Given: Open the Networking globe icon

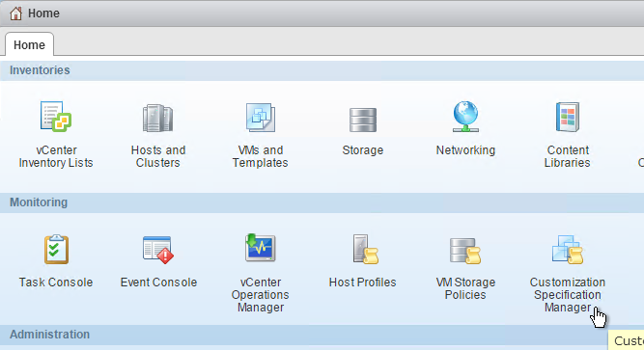Looking at the screenshot, I should 465,117.
